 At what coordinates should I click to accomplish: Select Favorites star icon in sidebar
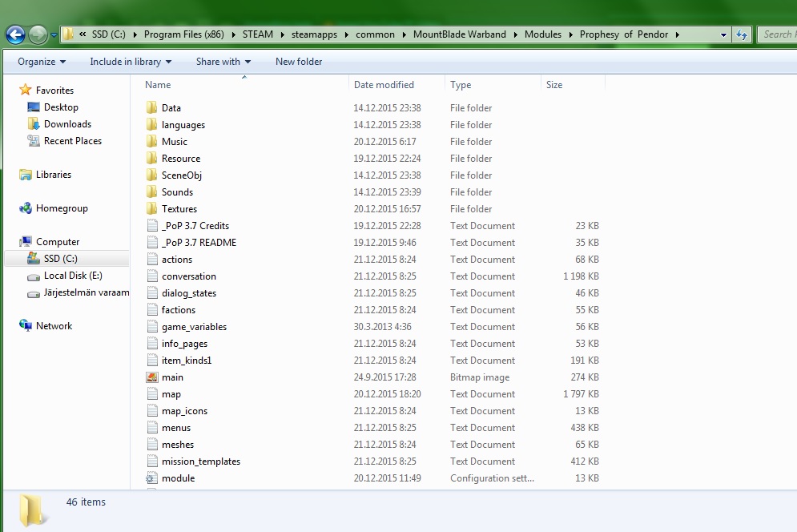click(x=26, y=90)
